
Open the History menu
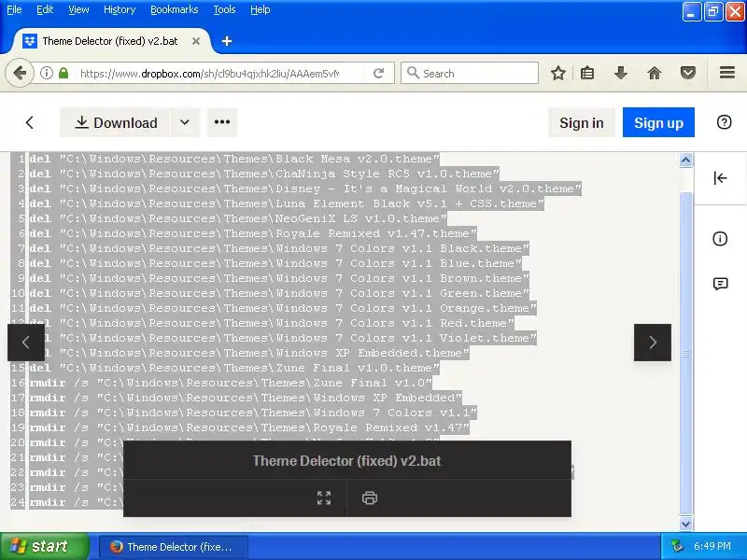pyautogui.click(x=120, y=9)
